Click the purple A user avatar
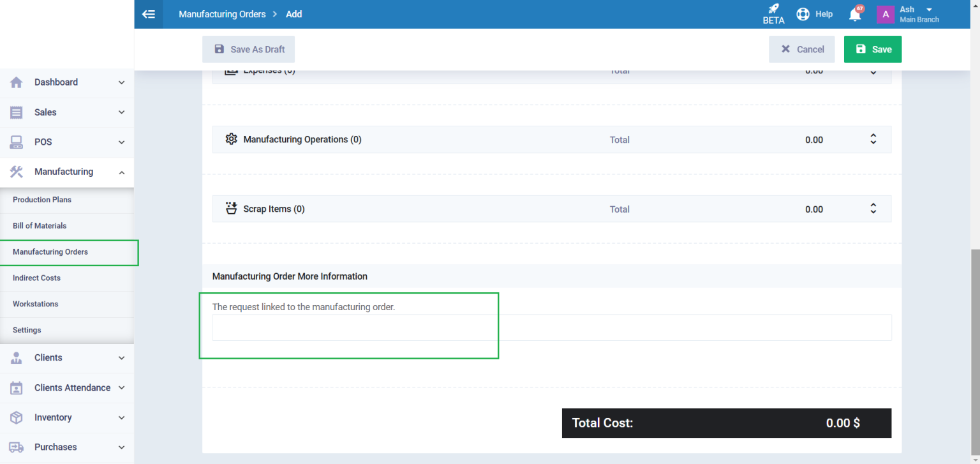Viewport: 980px width, 464px height. pos(886,14)
